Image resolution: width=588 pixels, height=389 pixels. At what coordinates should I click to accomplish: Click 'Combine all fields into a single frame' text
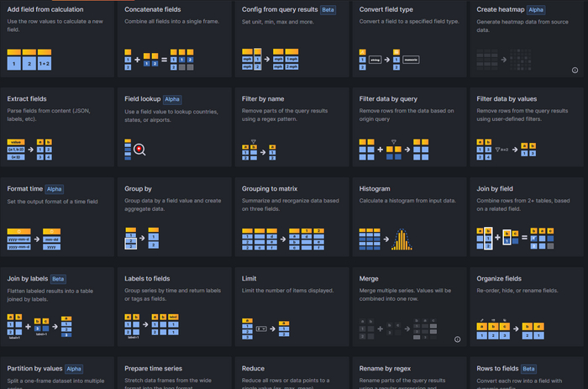[x=171, y=21]
